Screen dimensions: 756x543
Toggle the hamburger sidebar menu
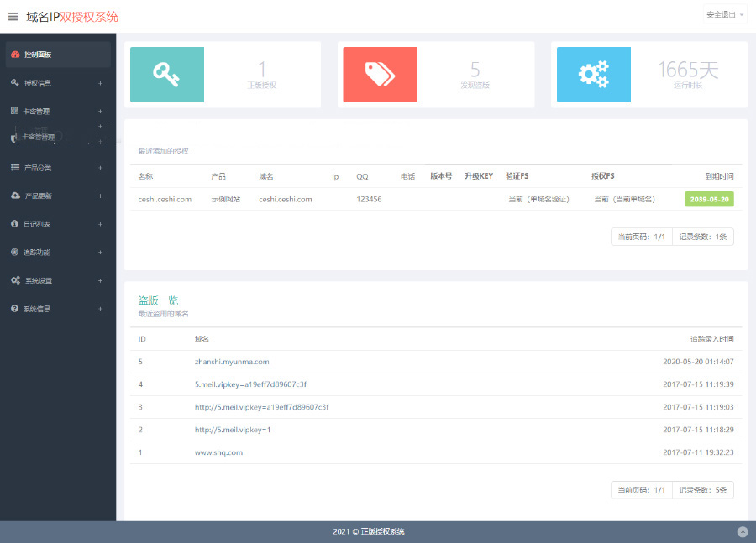13,16
